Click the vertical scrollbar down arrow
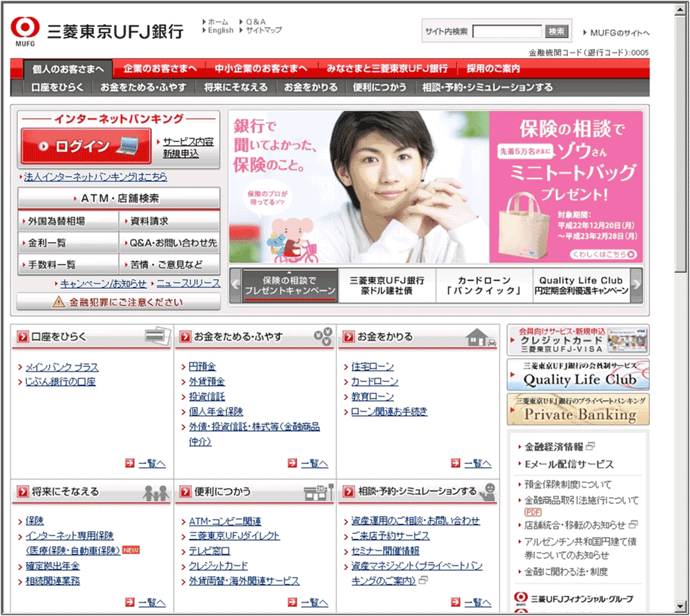This screenshot has height=616, width=690. (x=681, y=606)
